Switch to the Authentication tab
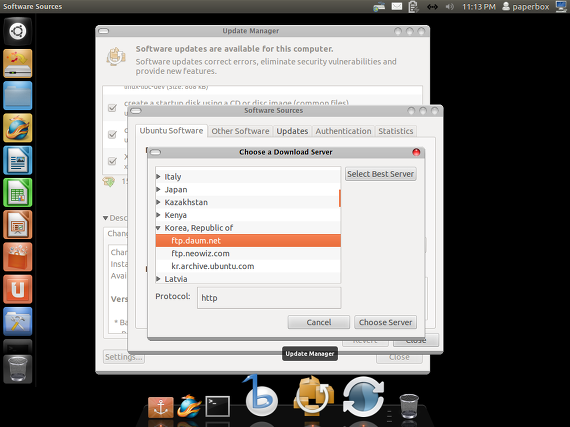 pos(343,131)
